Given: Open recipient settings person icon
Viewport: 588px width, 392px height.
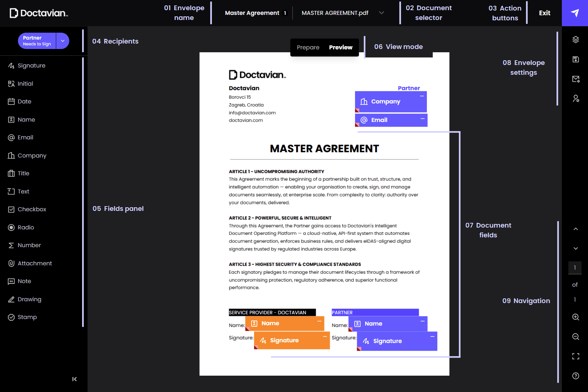Looking at the screenshot, I should tap(576, 98).
